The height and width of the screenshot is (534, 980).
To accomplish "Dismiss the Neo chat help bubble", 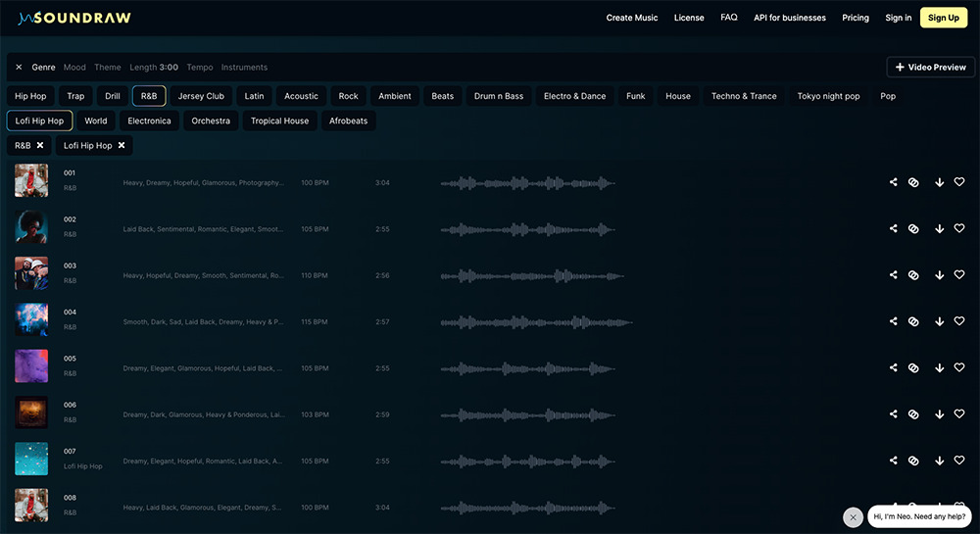I will point(853,516).
